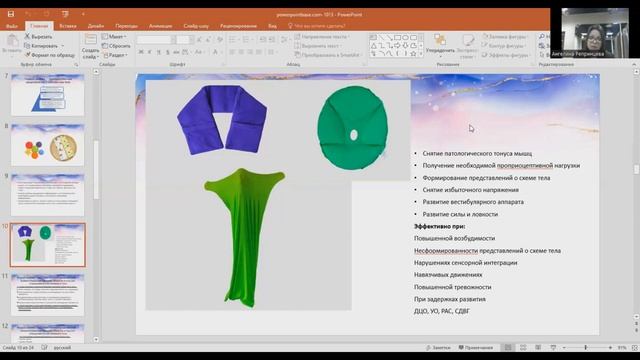The width and height of the screenshot is (640, 360).
Task: Toggle italic К formatting
Action: pyautogui.click(x=150, y=52)
